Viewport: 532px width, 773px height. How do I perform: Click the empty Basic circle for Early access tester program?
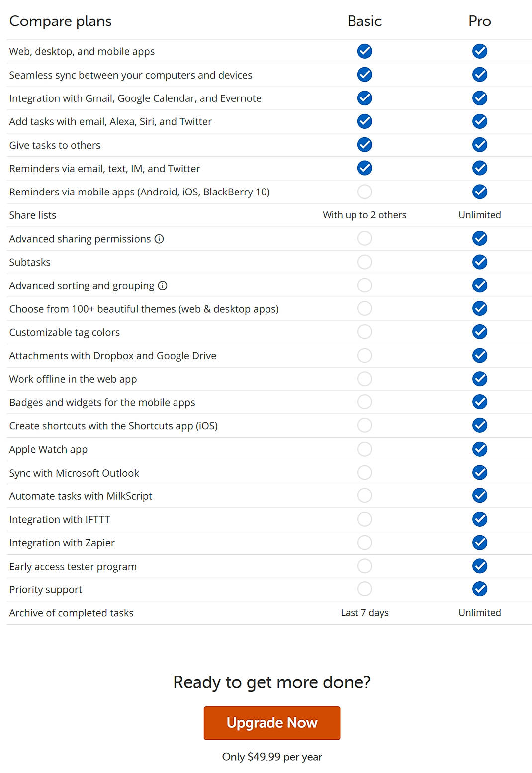click(364, 566)
